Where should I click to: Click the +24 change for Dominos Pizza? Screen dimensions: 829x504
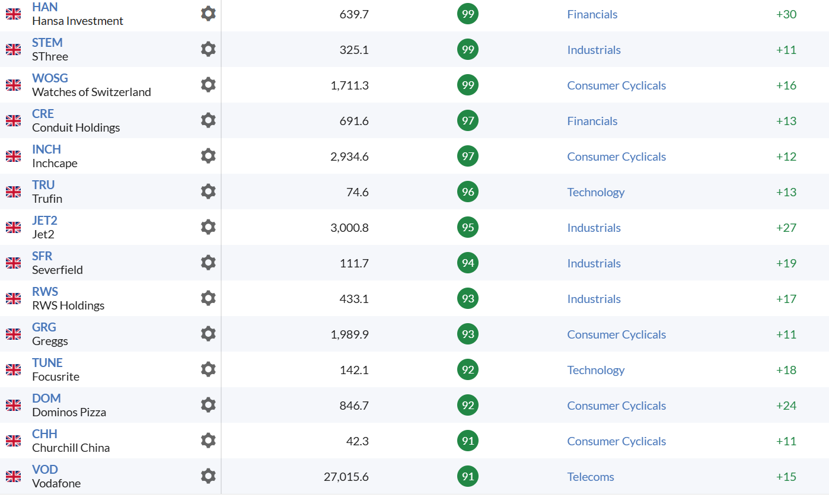pyautogui.click(x=786, y=406)
